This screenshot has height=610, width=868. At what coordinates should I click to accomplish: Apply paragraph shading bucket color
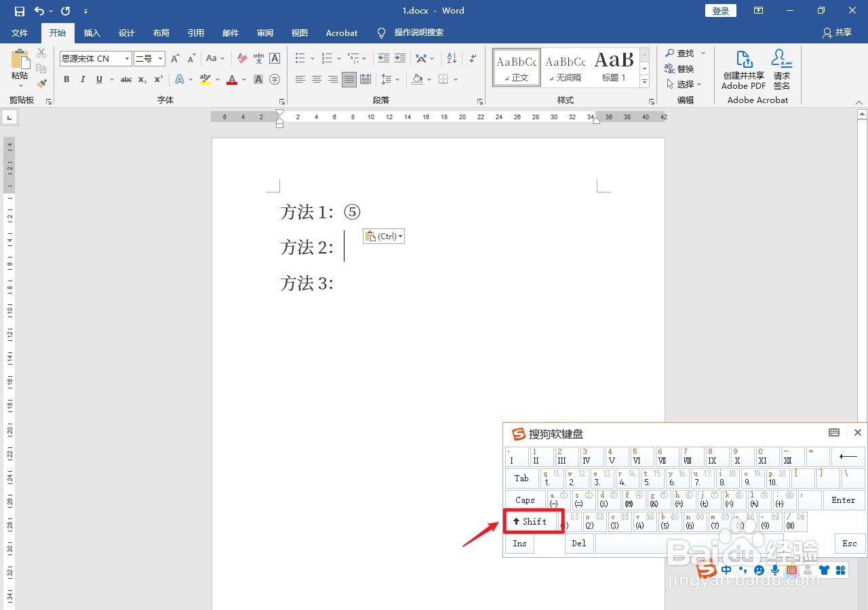tap(418, 79)
